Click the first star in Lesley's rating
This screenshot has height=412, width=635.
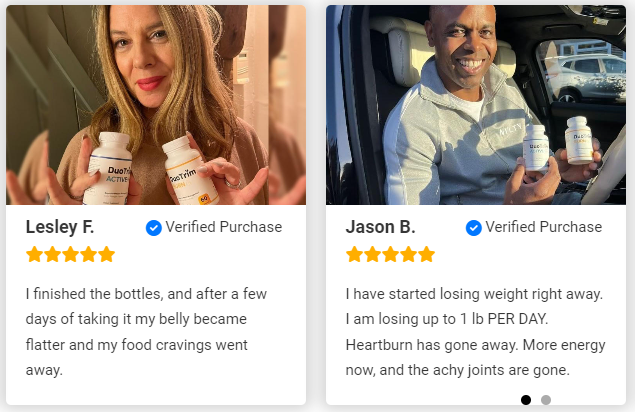34,254
